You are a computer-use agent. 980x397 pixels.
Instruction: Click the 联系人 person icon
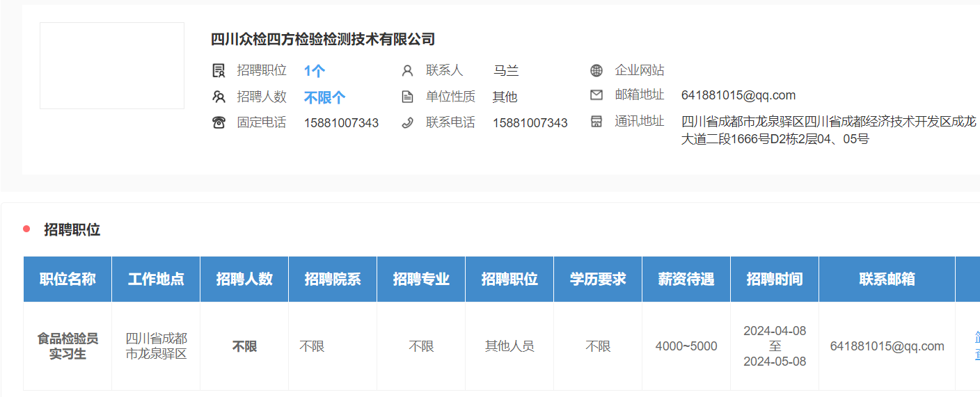coord(407,70)
